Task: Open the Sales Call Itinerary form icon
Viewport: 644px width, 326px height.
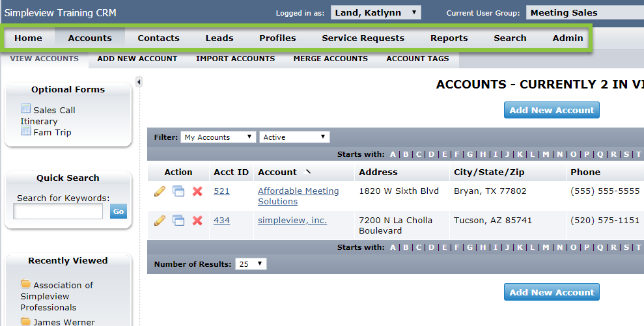Action: [25, 109]
